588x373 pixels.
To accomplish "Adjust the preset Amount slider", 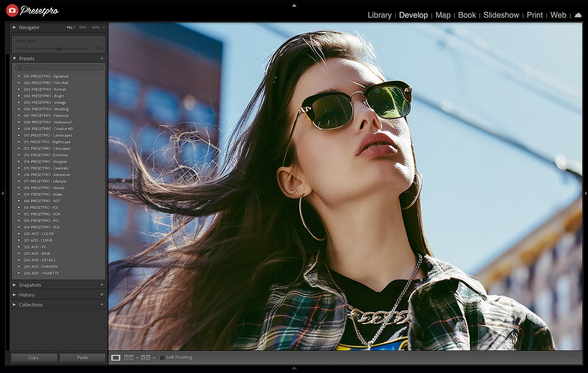I will 59,49.
